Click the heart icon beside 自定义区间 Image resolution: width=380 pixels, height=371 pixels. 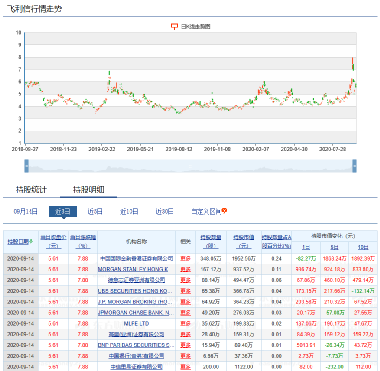click(x=224, y=211)
